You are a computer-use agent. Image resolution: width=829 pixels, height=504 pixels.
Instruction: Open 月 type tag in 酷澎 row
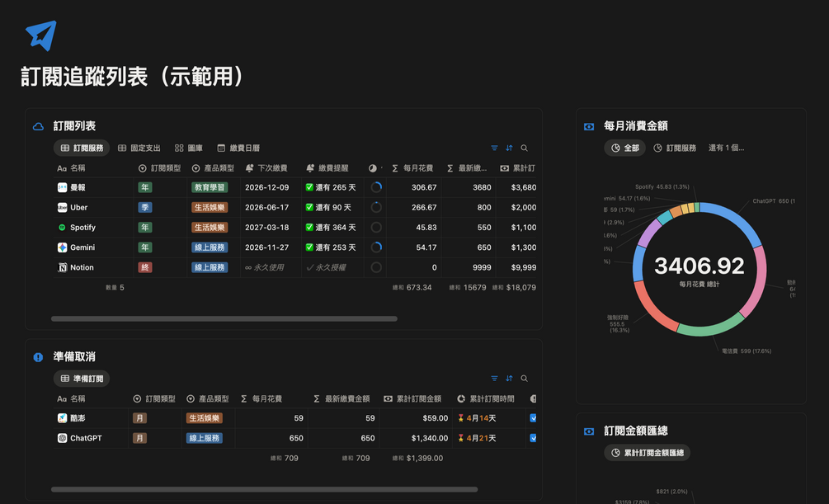139,417
